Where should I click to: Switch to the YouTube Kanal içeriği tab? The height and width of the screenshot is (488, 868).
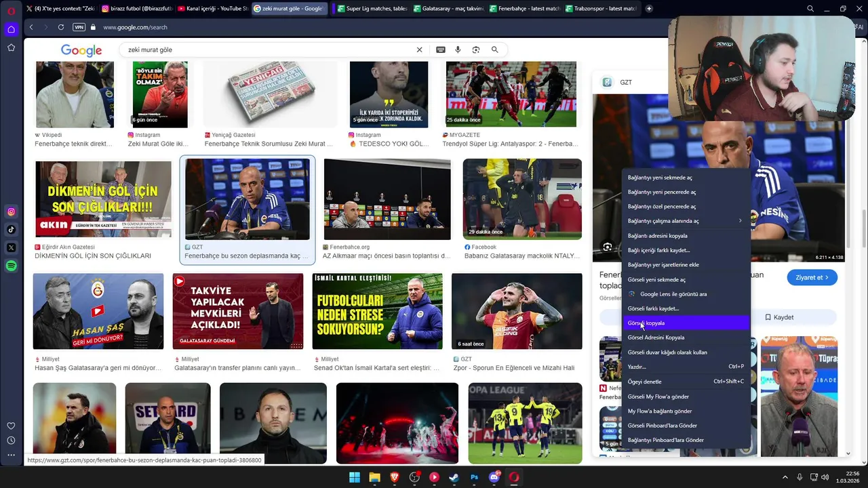(212, 9)
